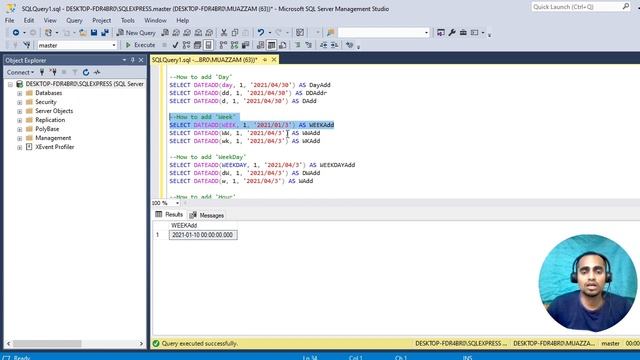
Task: Click the Copy icon in toolbar
Action: coord(235,33)
